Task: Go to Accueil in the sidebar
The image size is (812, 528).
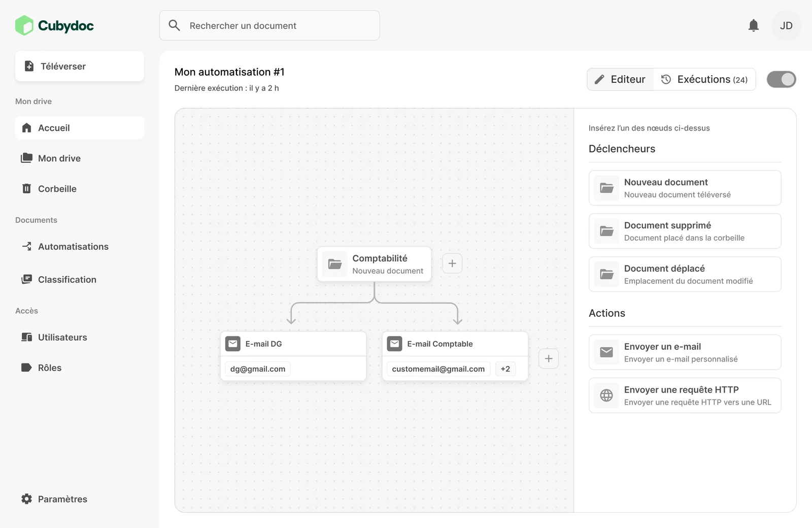Action: [x=80, y=128]
